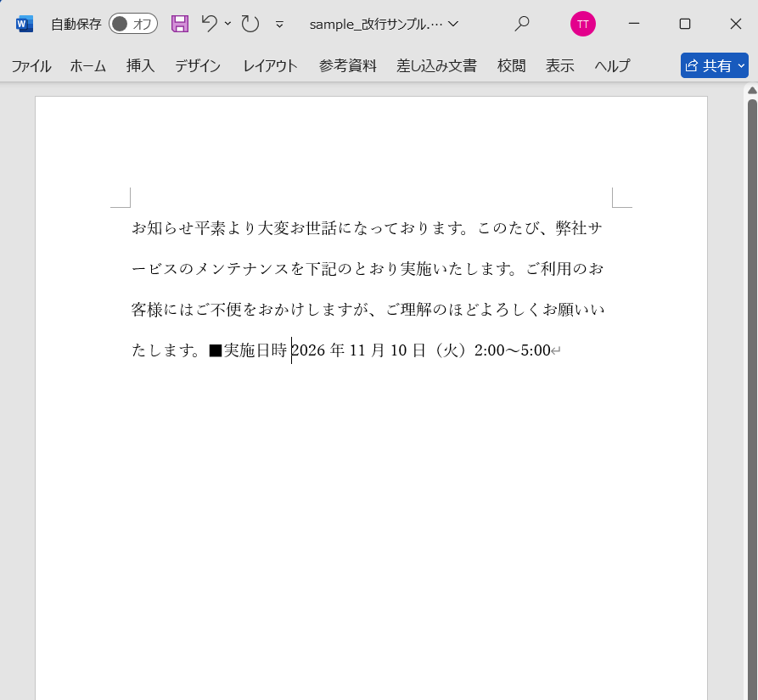Open the ヘルプ tab
This screenshot has height=700, width=758.
tap(613, 65)
